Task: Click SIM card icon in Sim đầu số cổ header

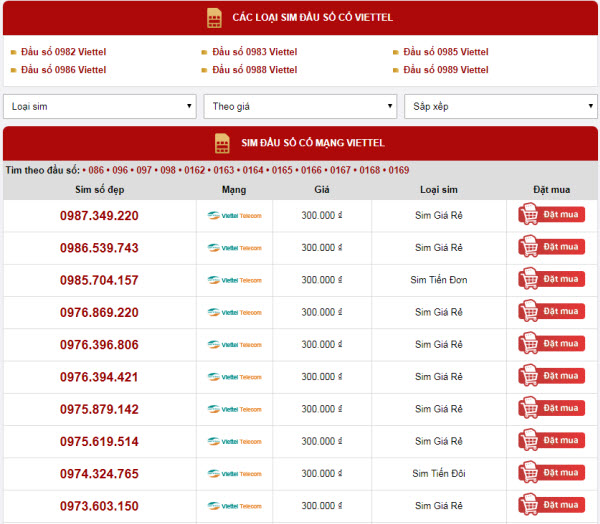Action: coord(222,143)
